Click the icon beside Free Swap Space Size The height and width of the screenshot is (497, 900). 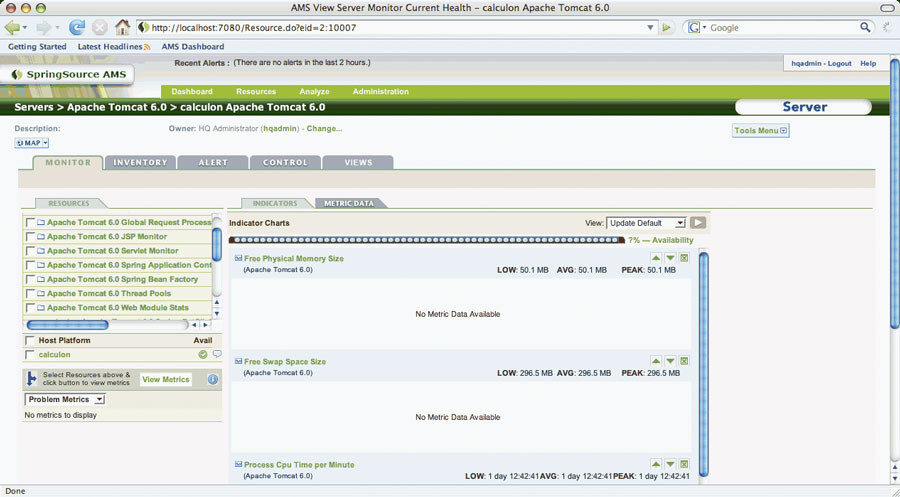click(x=239, y=362)
